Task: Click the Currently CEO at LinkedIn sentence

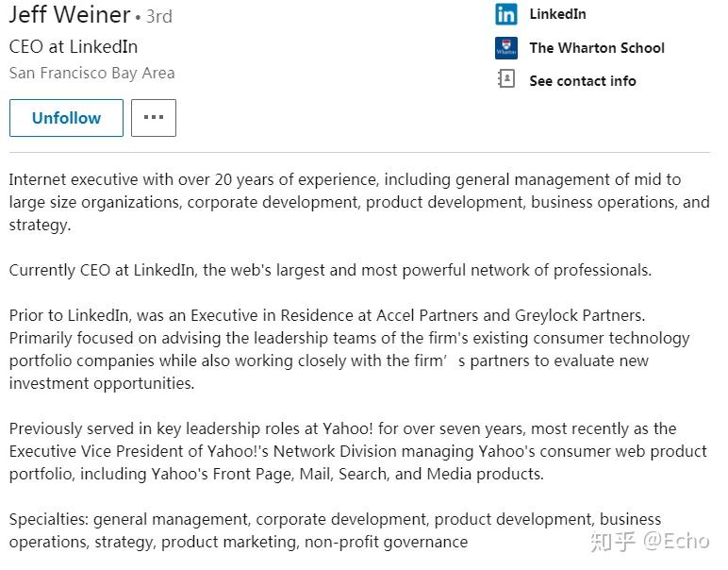Action: (330, 270)
